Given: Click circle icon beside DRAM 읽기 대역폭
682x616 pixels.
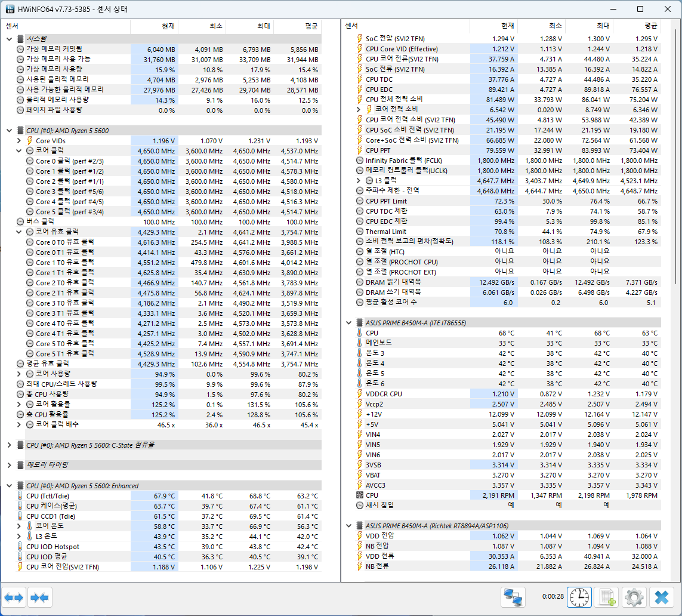Looking at the screenshot, I should pos(360,282).
